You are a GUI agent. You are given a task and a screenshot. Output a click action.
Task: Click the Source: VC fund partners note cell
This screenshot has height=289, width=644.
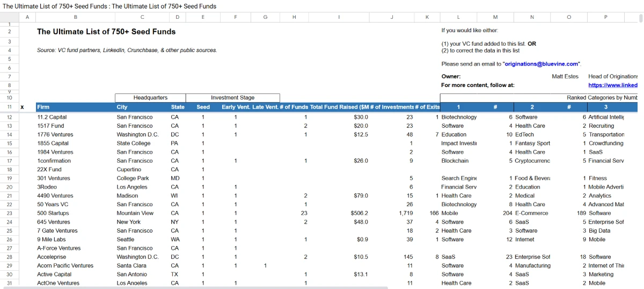point(127,50)
